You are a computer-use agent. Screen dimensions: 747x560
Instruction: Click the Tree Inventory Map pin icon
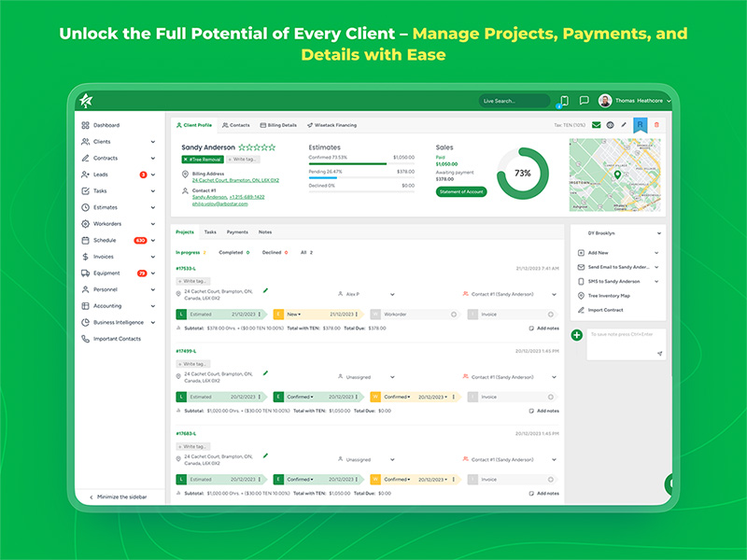[x=581, y=296]
